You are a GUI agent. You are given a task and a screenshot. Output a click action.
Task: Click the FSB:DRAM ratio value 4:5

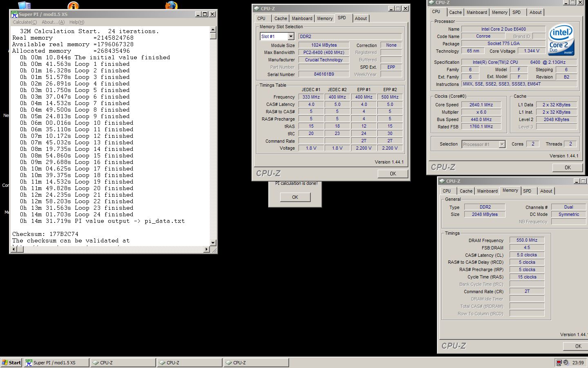[x=527, y=247]
